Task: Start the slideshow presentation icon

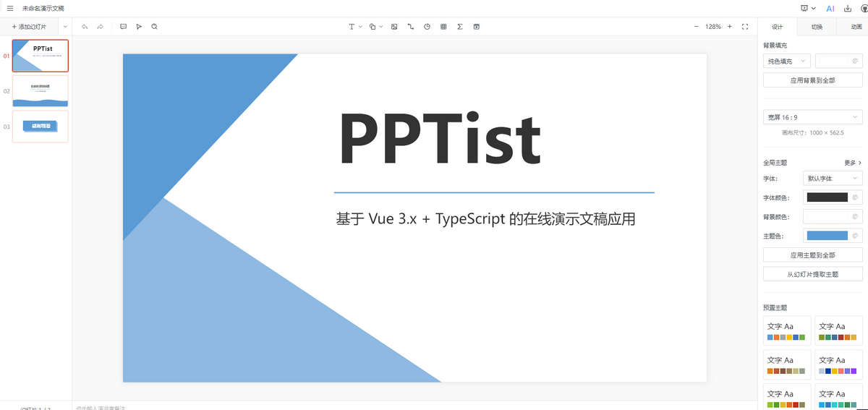Action: pos(804,8)
